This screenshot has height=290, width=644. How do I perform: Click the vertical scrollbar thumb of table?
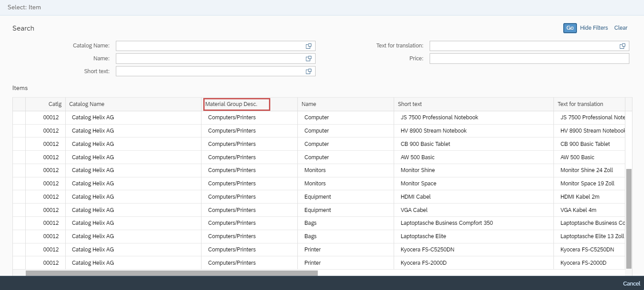[x=628, y=218]
